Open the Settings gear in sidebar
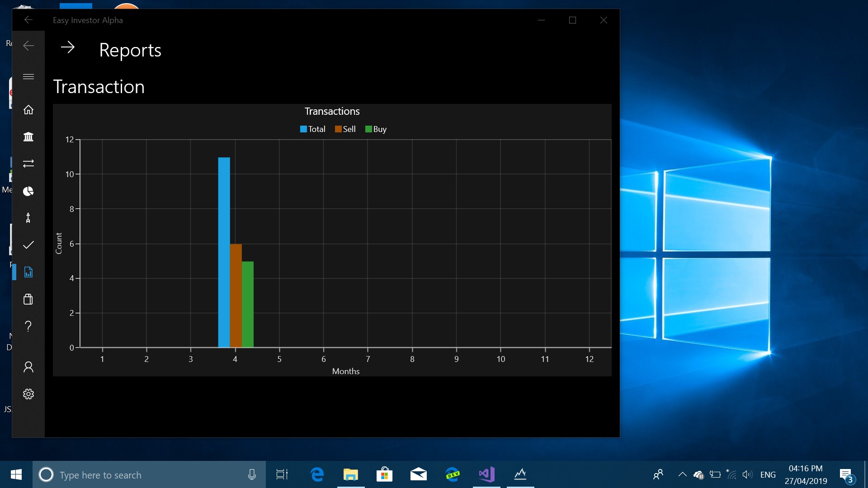 [x=28, y=394]
